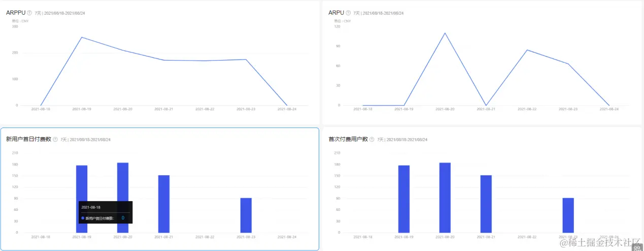Click the tooltip date 2021-08-18
This screenshot has width=644, height=251.
pos(91,207)
